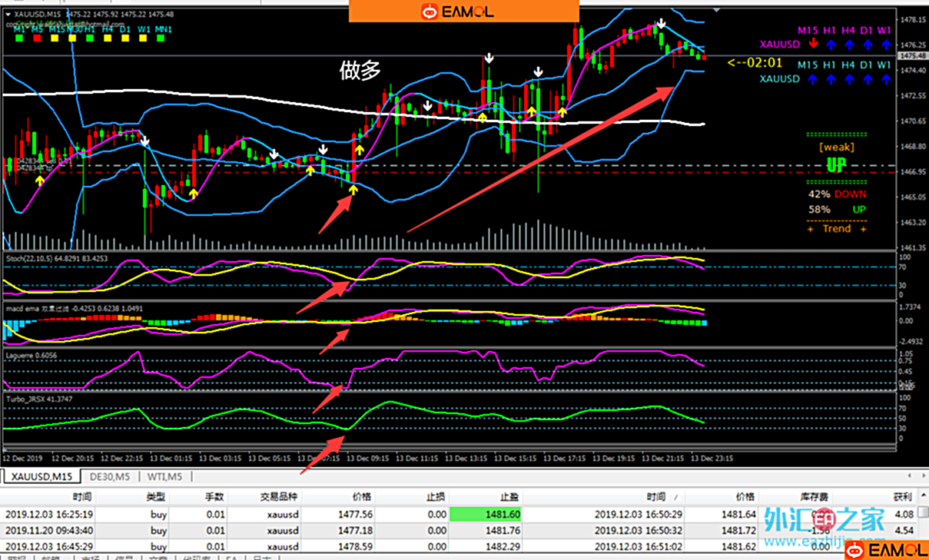Select the yellow square under W1
929x560 pixels.
144,38
